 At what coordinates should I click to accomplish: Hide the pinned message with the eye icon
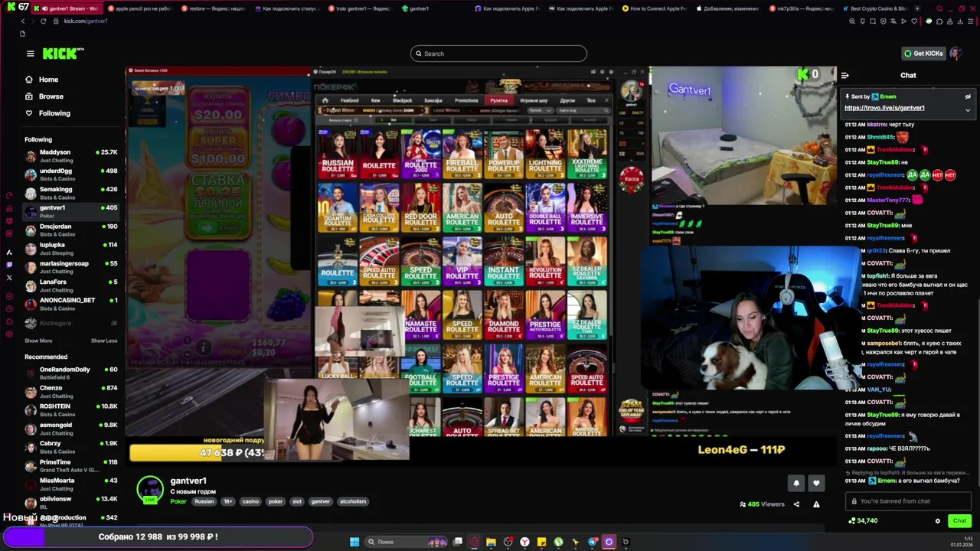click(x=968, y=96)
